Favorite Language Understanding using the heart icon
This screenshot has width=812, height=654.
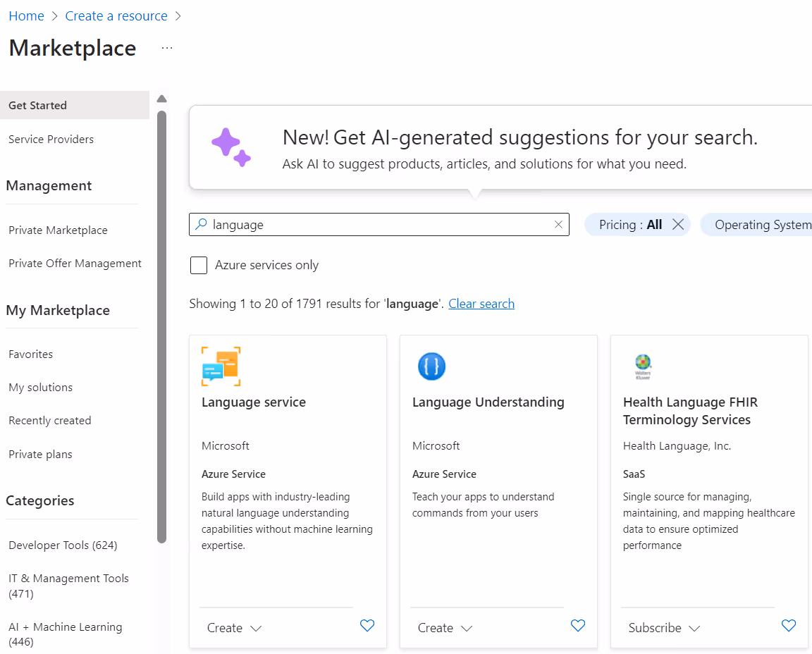coord(578,626)
